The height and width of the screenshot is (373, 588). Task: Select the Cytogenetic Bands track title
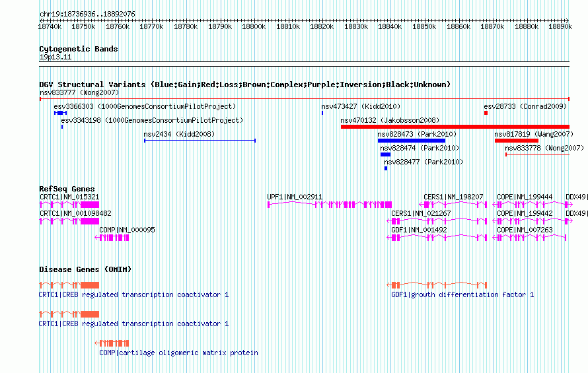click(x=79, y=49)
